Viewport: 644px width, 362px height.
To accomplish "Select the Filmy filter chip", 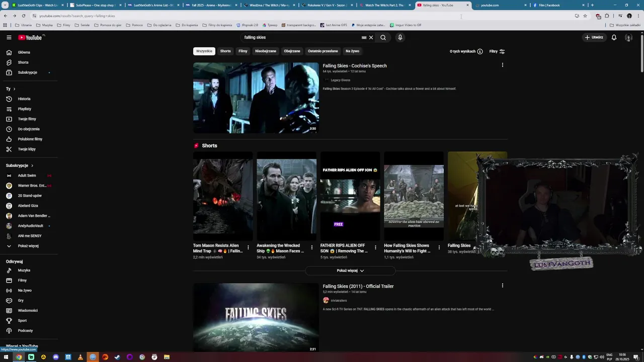I will click(x=243, y=51).
